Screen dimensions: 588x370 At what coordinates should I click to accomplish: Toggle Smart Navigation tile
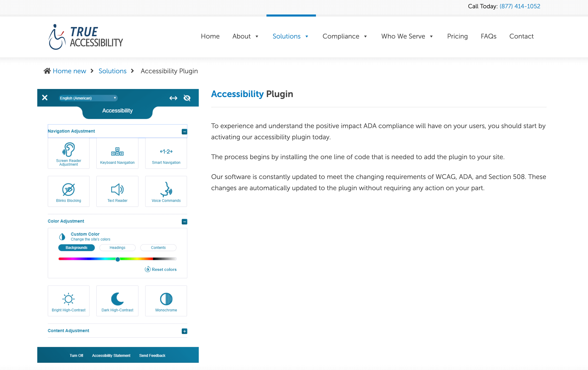tap(166, 153)
